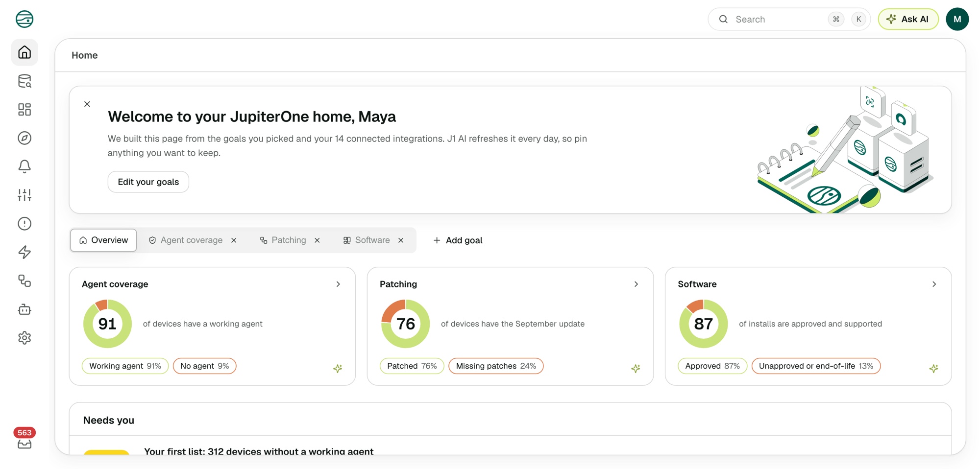Click the Working agent 91% pill

[x=125, y=366]
